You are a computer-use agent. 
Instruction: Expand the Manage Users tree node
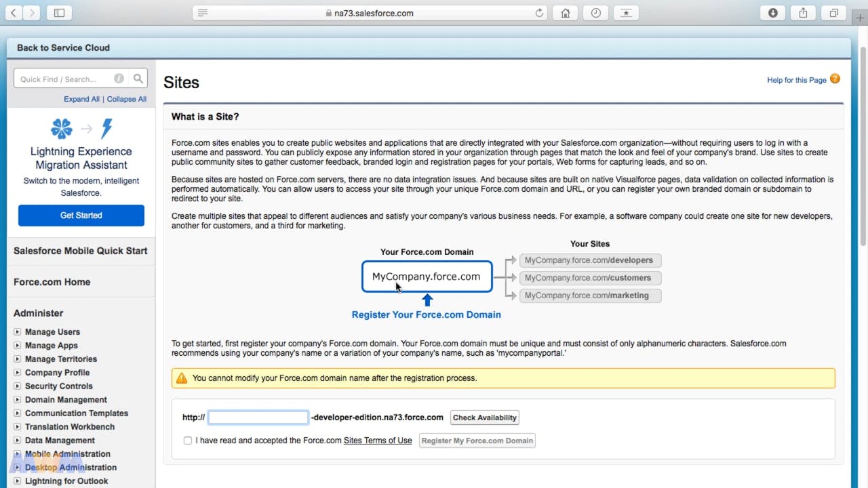point(18,332)
